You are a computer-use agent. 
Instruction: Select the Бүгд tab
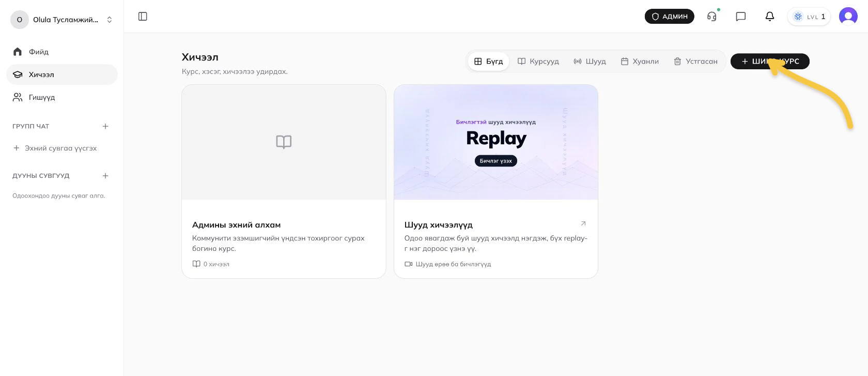coord(488,62)
